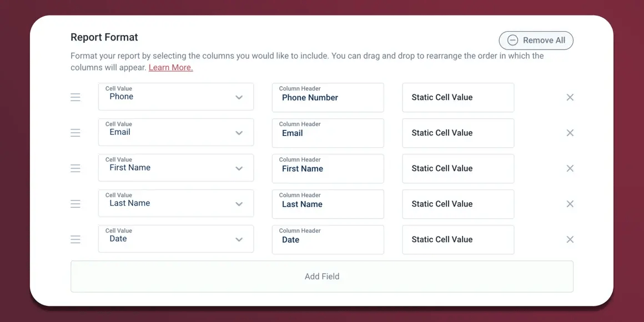
Task: Click the drag handle for Date row
Action: point(75,239)
